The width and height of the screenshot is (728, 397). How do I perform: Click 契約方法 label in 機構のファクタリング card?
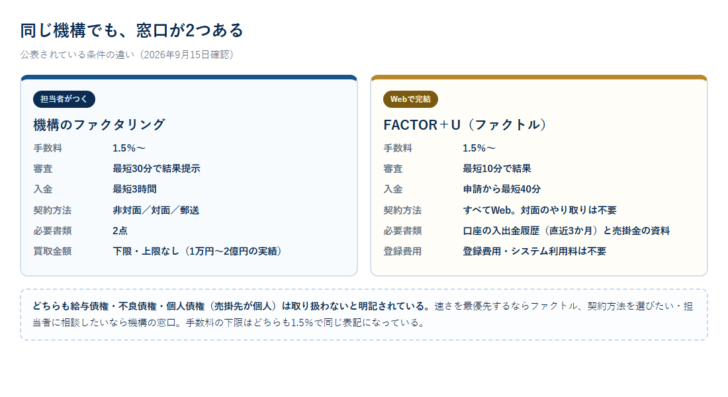click(52, 210)
